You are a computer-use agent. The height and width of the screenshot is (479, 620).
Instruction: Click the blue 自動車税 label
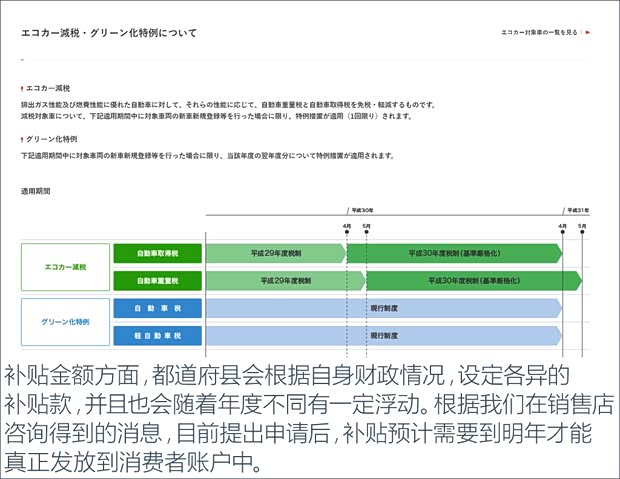(157, 308)
